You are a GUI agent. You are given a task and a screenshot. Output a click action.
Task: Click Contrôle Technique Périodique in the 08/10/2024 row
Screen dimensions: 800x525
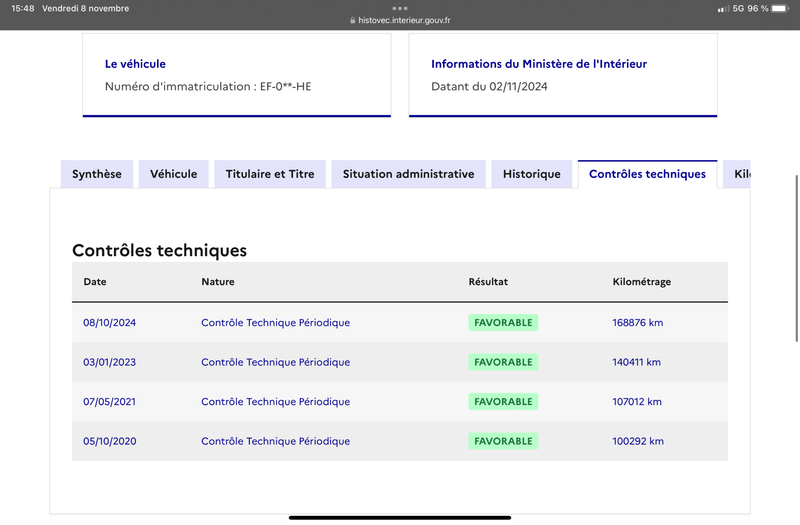(x=276, y=322)
